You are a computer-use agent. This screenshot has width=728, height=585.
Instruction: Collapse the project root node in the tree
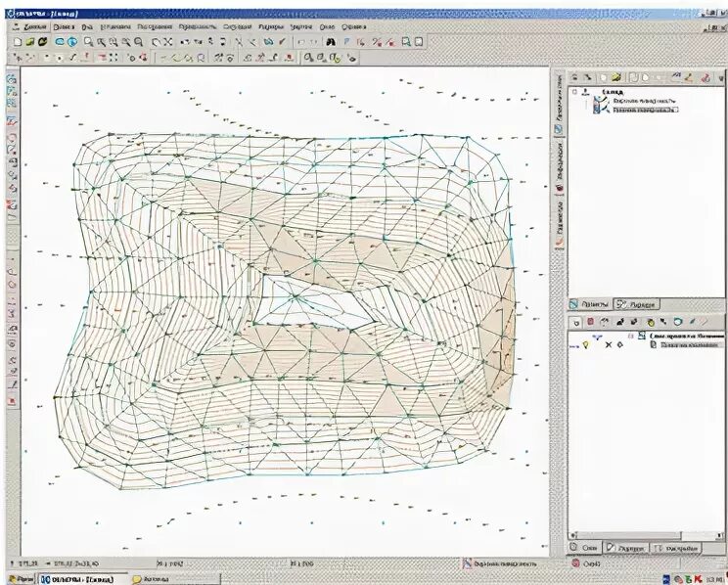(574, 91)
